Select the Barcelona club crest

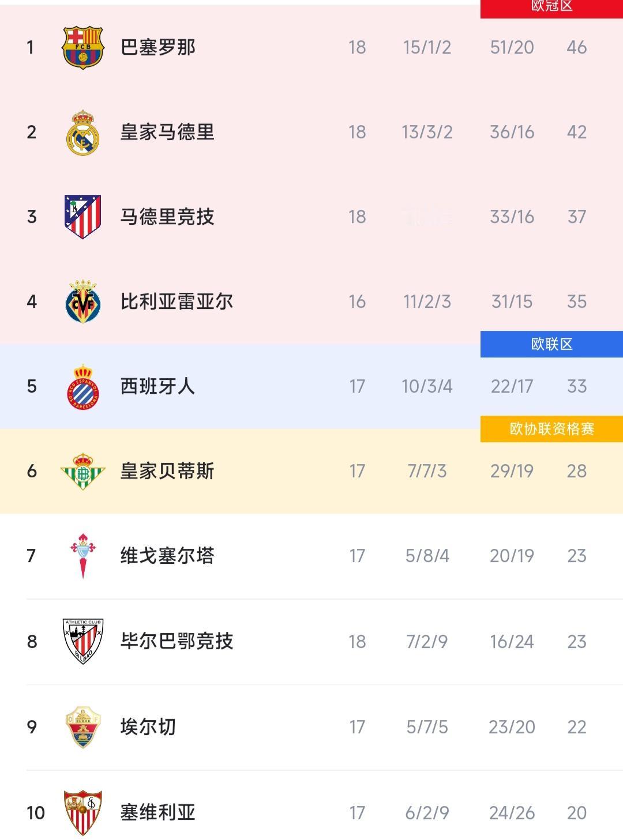pyautogui.click(x=82, y=48)
